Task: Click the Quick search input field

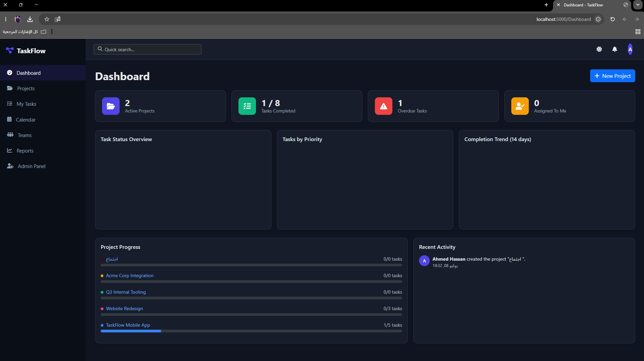Action: click(148, 49)
